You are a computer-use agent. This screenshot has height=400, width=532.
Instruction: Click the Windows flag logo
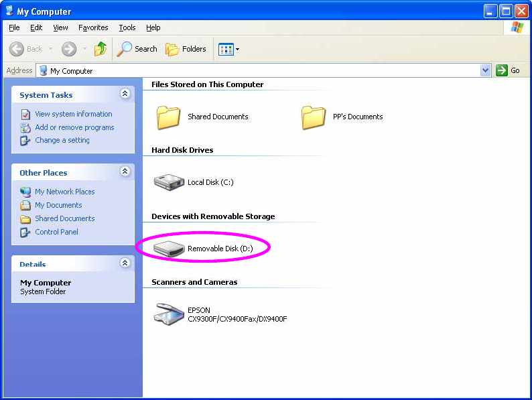click(517, 27)
